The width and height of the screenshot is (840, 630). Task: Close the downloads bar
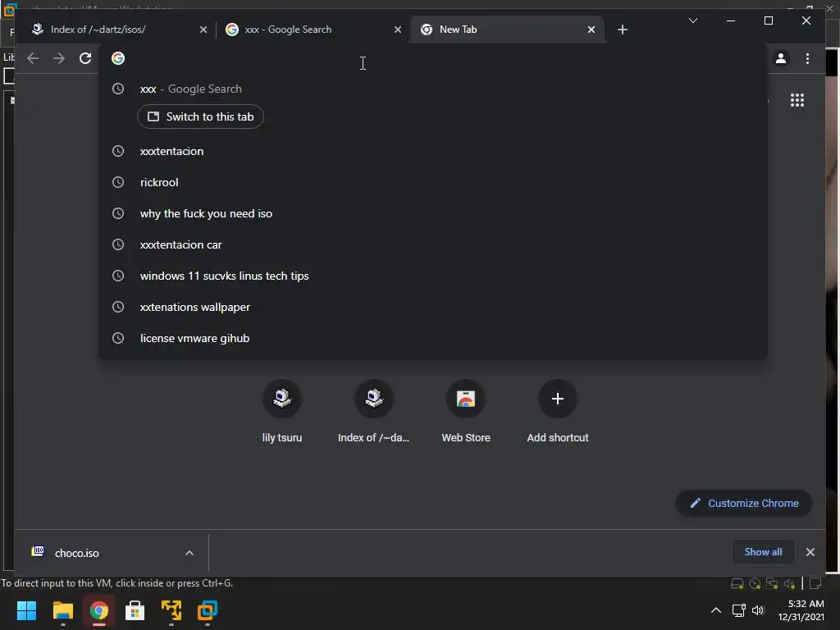pos(810,552)
